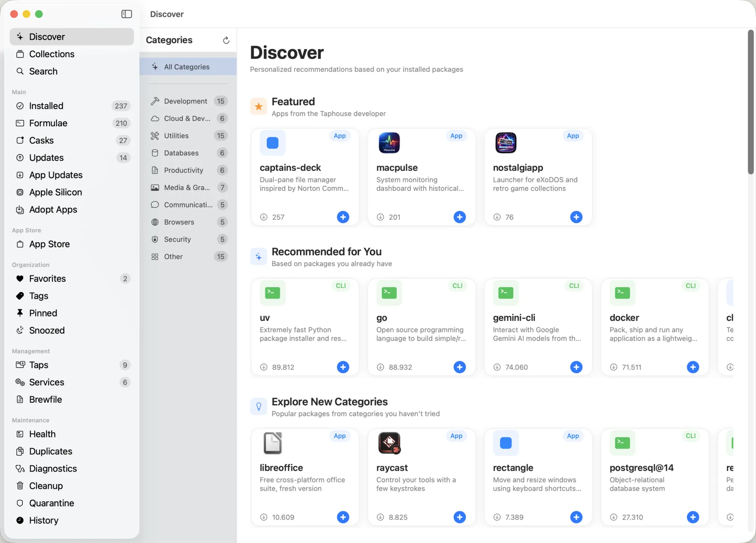
Task: Filter by Utilities category
Action: [x=188, y=136]
